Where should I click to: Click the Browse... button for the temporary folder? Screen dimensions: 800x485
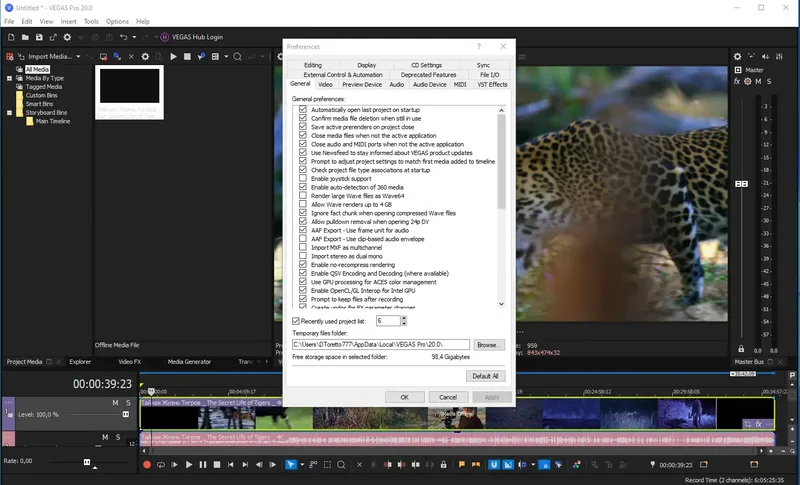point(489,345)
